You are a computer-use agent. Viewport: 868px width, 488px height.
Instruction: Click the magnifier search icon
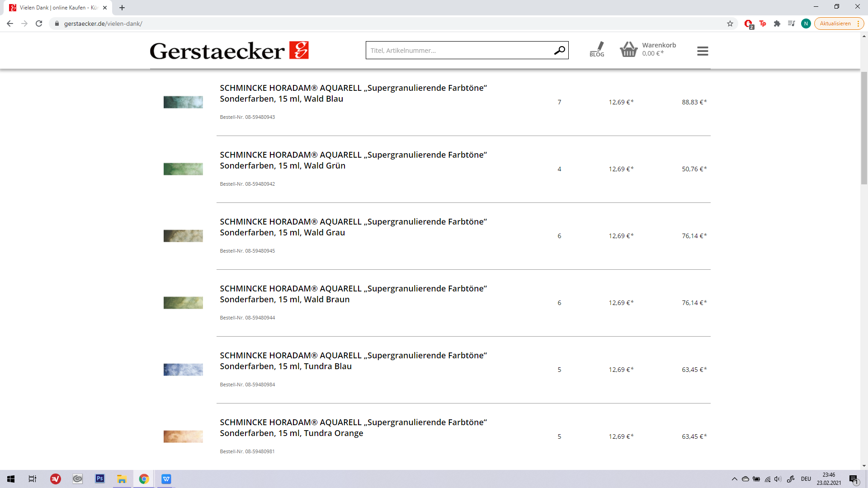pyautogui.click(x=559, y=50)
